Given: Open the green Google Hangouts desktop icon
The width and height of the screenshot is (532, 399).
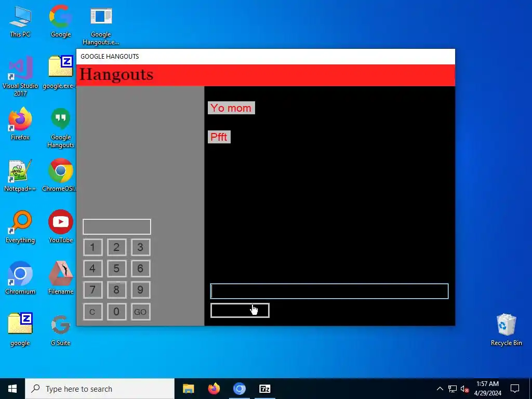Looking at the screenshot, I should [x=61, y=128].
